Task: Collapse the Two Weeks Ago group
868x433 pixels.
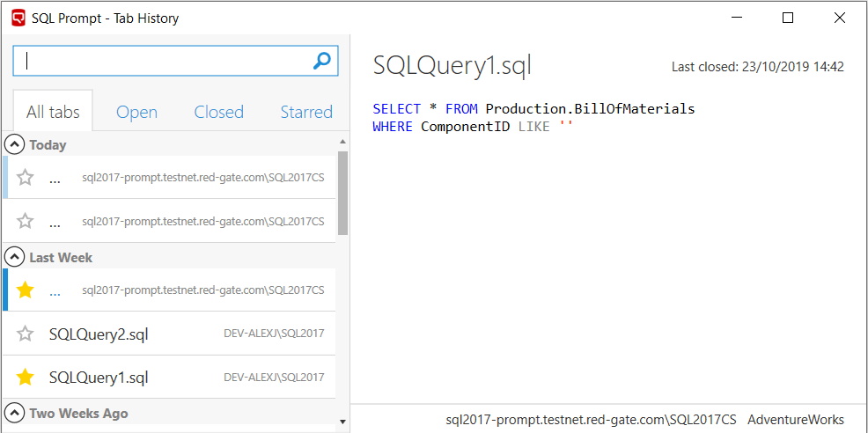Action: coord(14,413)
